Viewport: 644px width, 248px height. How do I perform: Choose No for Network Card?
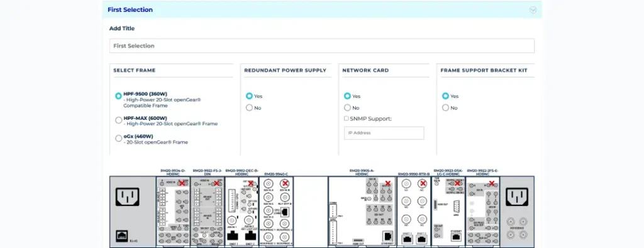tap(347, 108)
